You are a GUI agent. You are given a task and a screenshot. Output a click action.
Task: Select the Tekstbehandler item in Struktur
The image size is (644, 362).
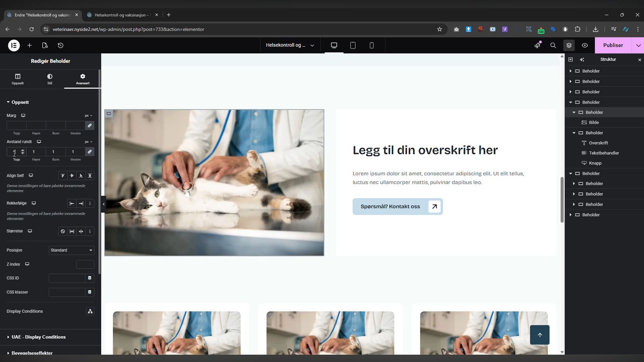point(604,153)
